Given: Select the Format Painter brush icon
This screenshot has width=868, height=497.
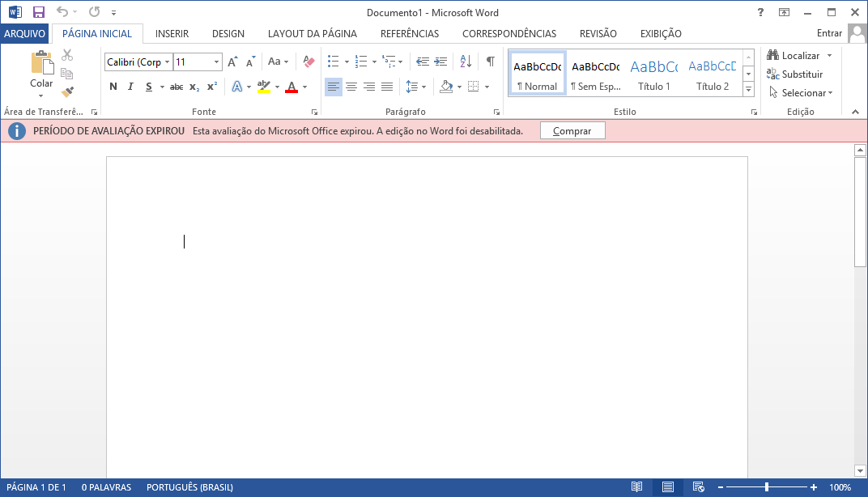Looking at the screenshot, I should point(67,91).
